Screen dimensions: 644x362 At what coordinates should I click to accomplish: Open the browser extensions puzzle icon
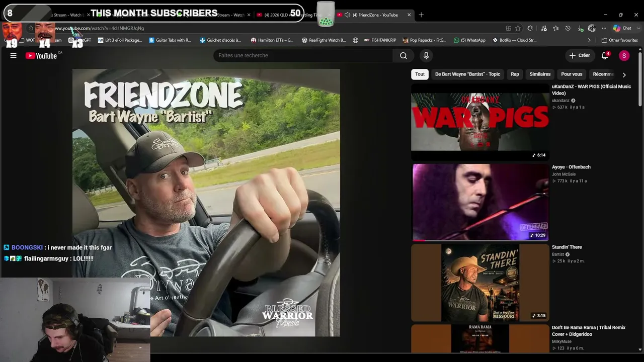530,28
